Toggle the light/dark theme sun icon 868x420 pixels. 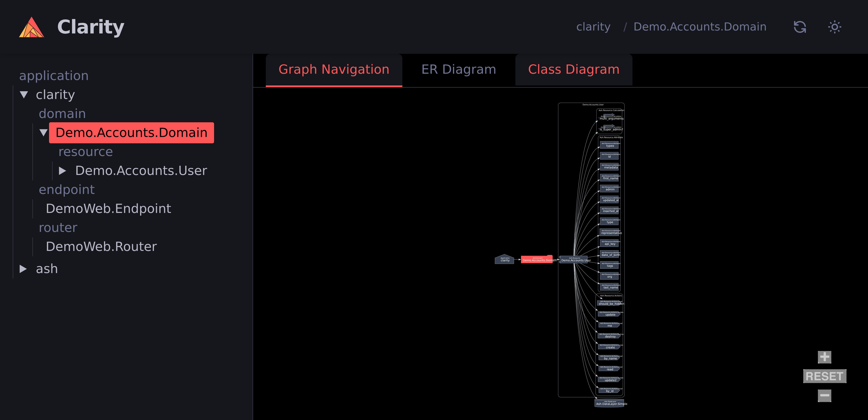[834, 27]
